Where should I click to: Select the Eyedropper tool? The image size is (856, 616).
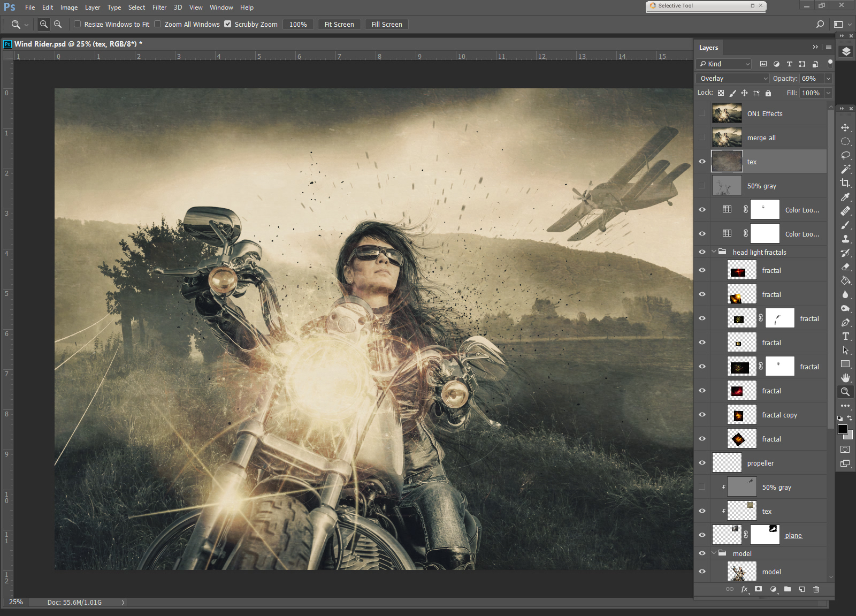(845, 197)
